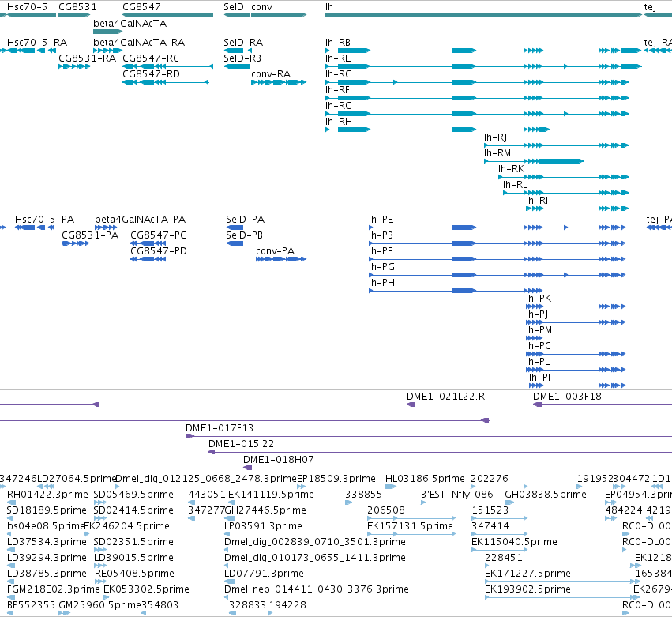This screenshot has height=617, width=672.
Task: Select the SelD-PA protein
Action: 235,228
